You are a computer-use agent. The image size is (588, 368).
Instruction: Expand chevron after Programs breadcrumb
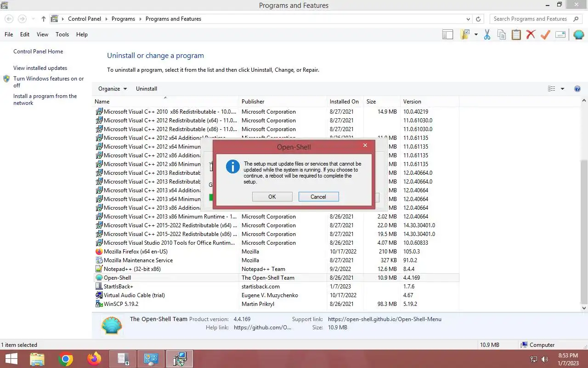140,19
